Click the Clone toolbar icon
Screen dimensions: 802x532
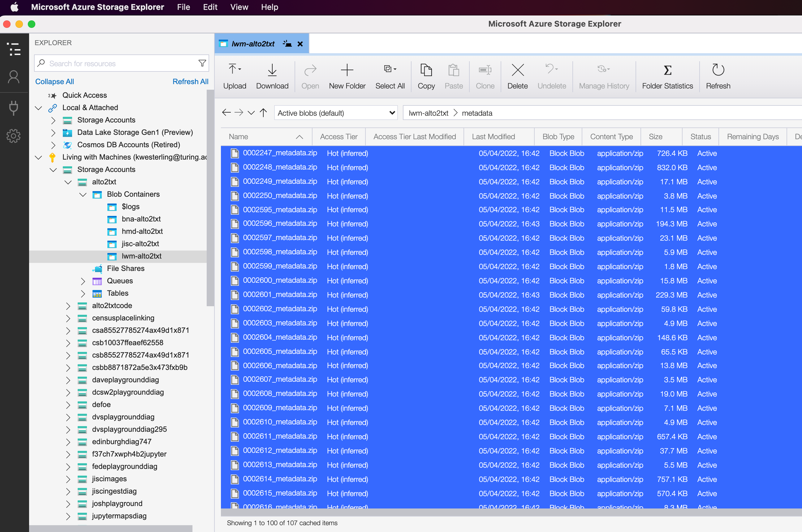pos(485,70)
